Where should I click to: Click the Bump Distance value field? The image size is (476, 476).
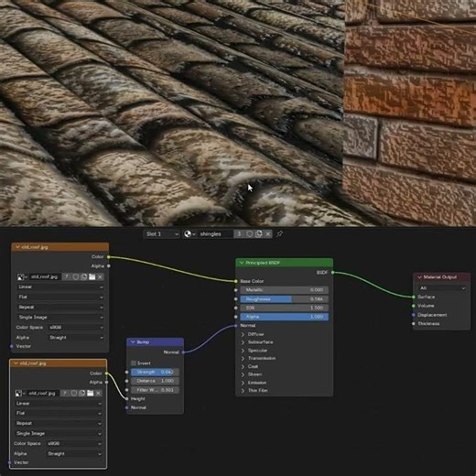point(155,381)
